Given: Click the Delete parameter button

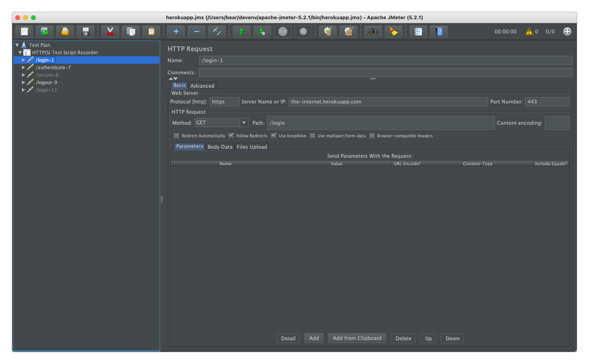Looking at the screenshot, I should click(x=403, y=338).
